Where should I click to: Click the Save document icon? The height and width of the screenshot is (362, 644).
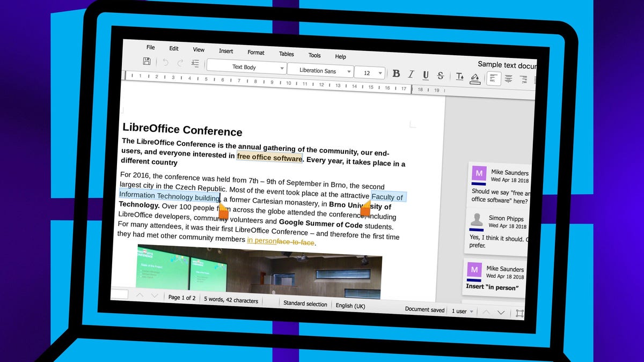pyautogui.click(x=147, y=62)
